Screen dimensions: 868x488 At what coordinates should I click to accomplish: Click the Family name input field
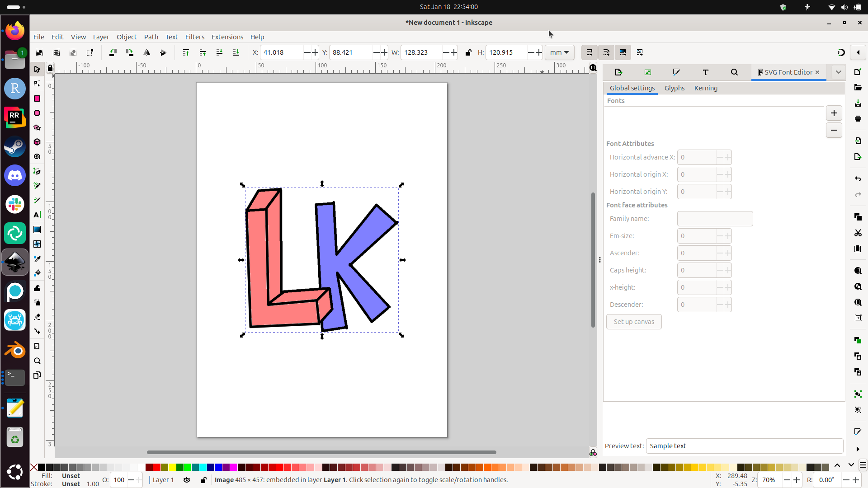[x=715, y=219]
